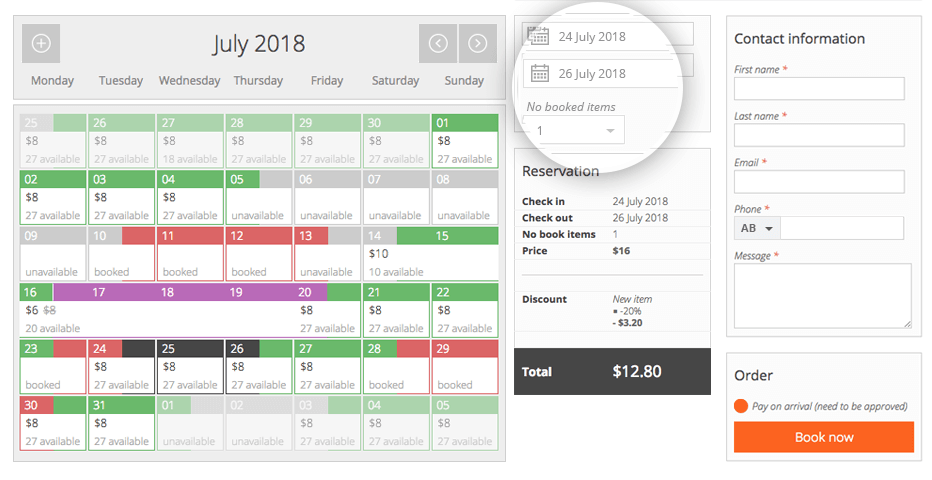Click calendar icon beside 26 July 2018
This screenshot has width=932, height=480.
[540, 74]
